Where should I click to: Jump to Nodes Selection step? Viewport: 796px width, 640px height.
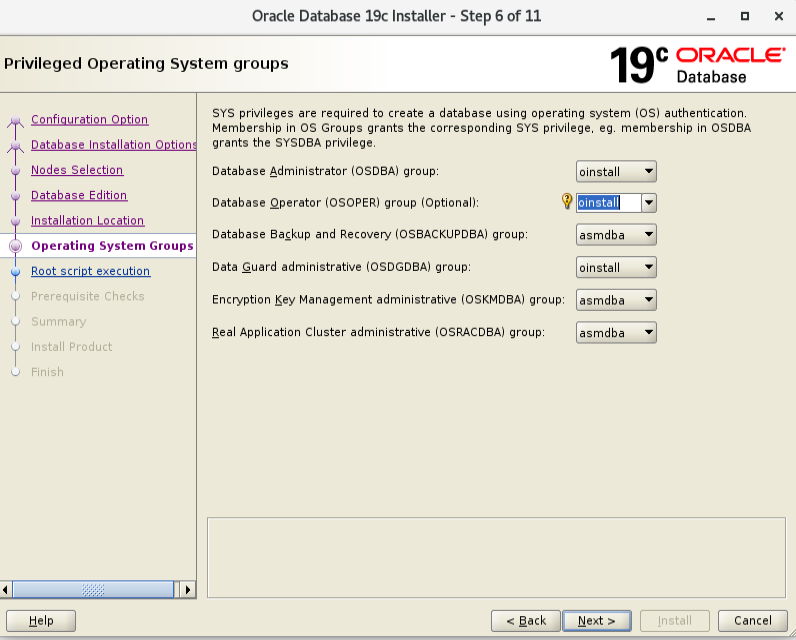pyautogui.click(x=77, y=170)
